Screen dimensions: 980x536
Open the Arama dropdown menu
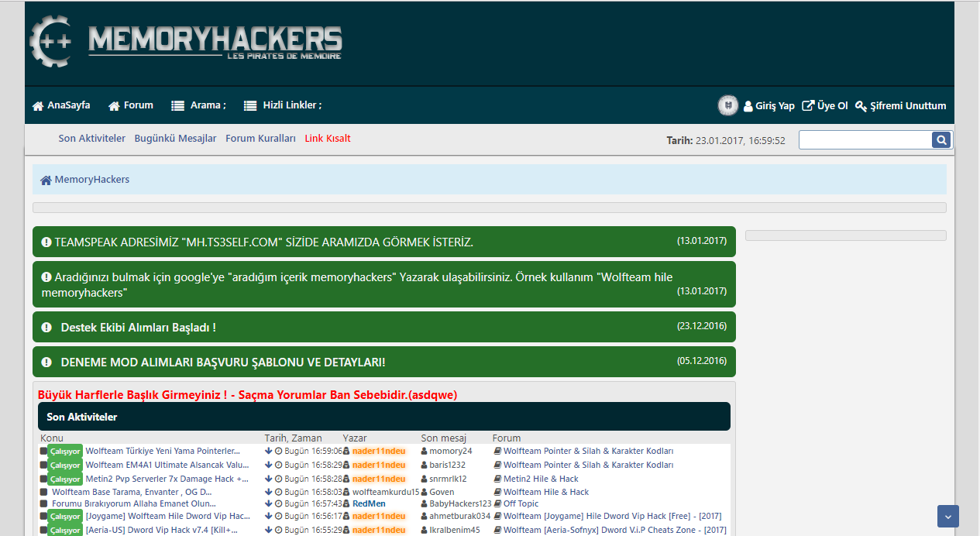tap(199, 105)
